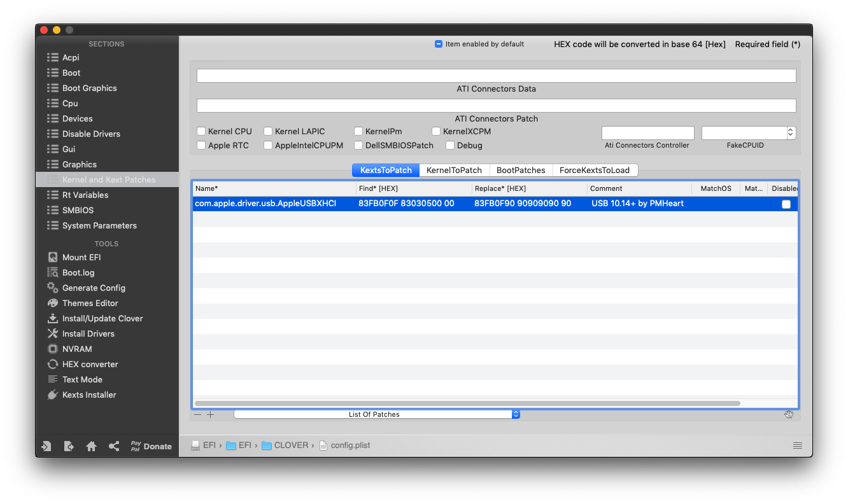Select Kernel and Kext Patches section

coord(107,179)
